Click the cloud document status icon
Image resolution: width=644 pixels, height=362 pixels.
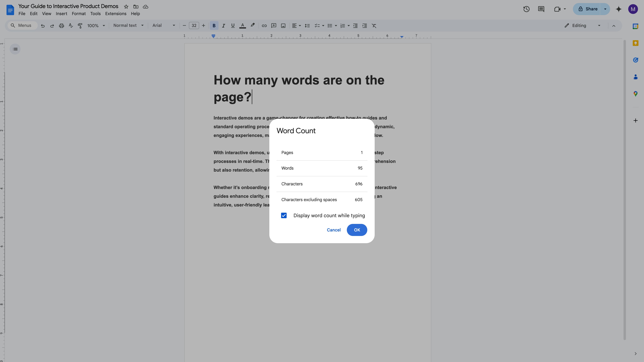[146, 7]
